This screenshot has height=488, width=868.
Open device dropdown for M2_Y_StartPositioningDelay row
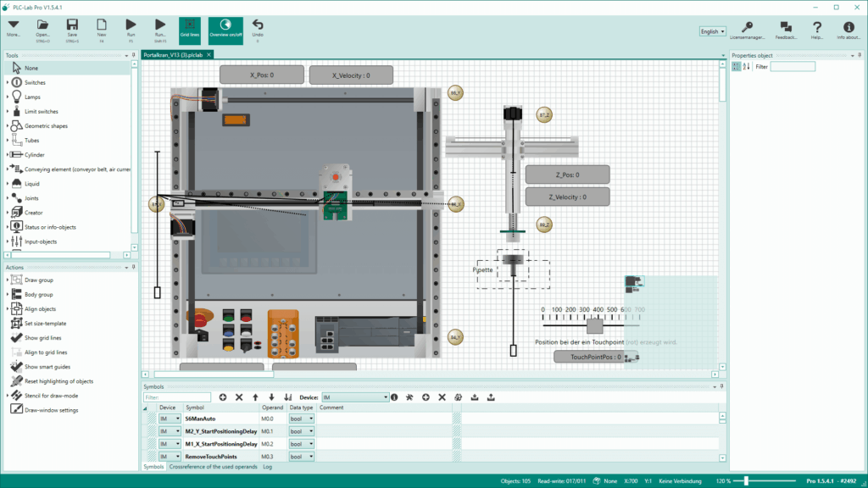pyautogui.click(x=170, y=431)
